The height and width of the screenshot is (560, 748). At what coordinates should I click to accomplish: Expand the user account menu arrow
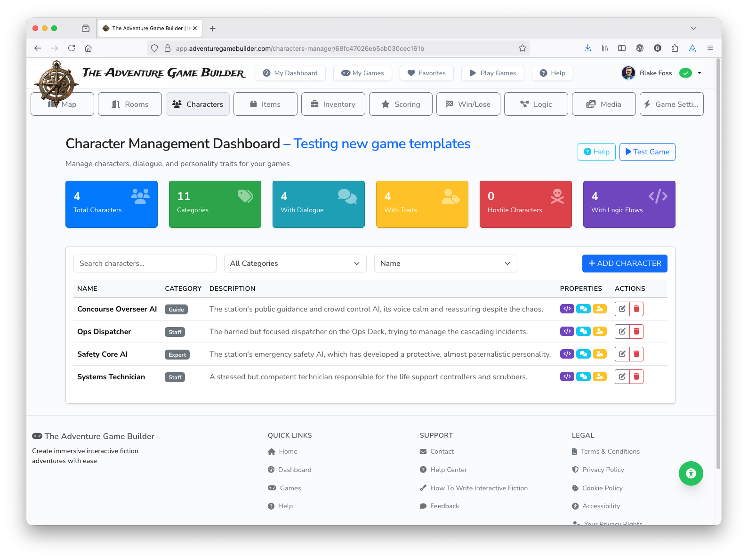click(x=700, y=73)
